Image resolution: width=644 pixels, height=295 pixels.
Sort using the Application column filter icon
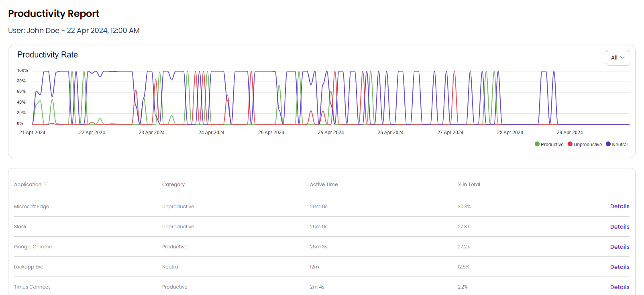click(45, 184)
